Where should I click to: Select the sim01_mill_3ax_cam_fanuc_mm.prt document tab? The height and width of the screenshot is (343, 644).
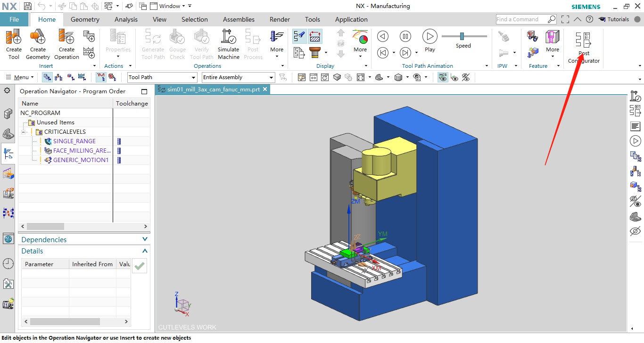tap(213, 89)
